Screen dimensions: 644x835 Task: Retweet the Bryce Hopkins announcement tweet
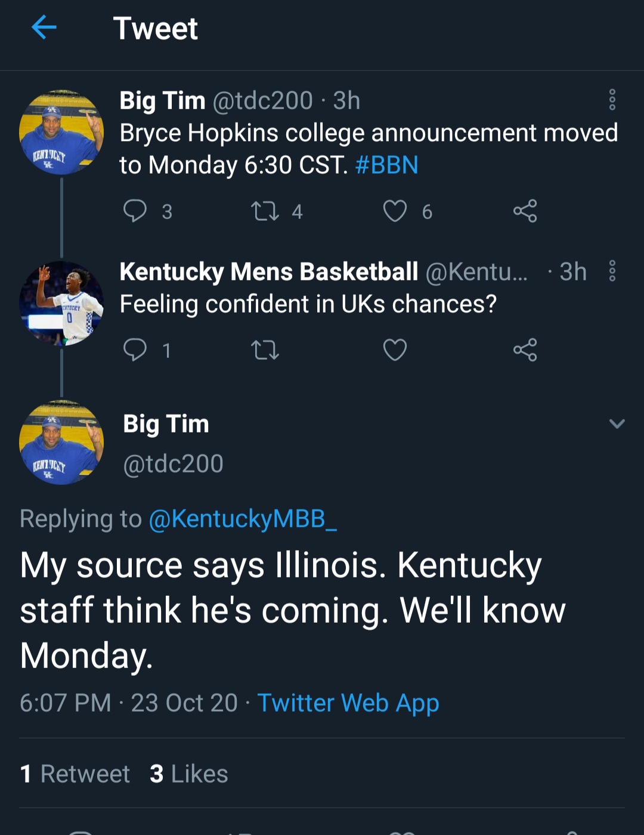point(265,211)
